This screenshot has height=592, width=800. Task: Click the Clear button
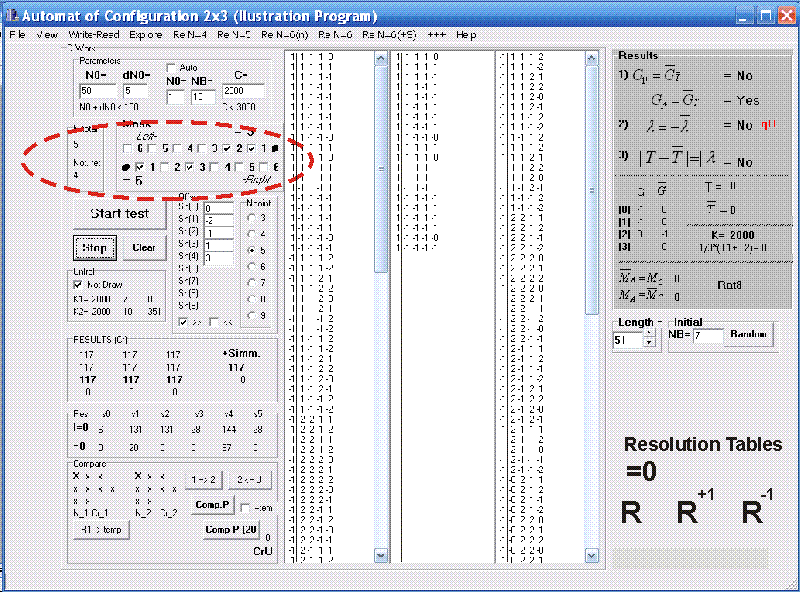(144, 248)
